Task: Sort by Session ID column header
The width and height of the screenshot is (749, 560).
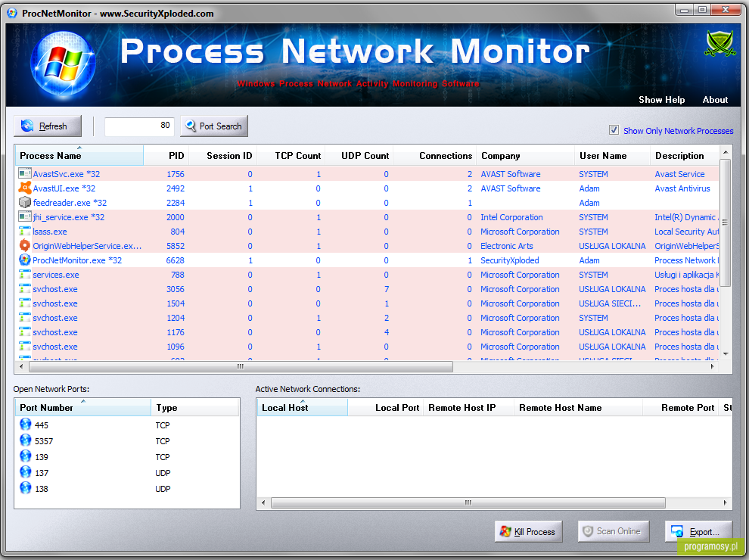Action: pos(223,155)
